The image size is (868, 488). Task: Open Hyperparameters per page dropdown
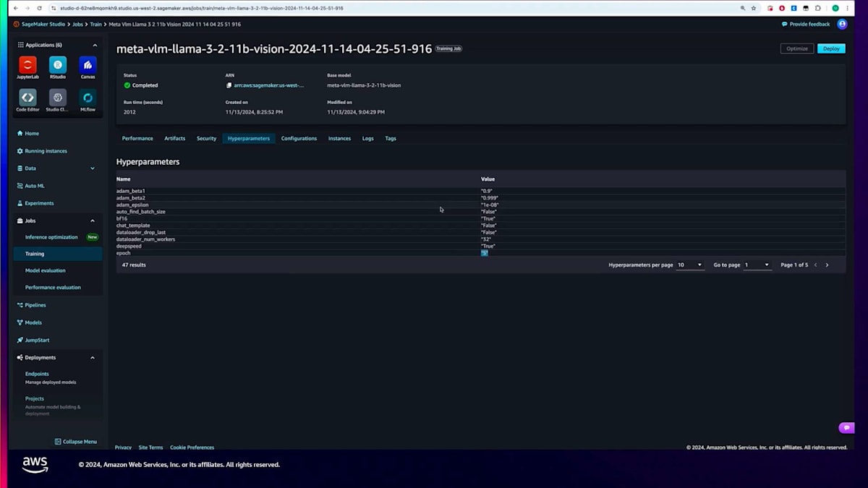[x=690, y=265]
